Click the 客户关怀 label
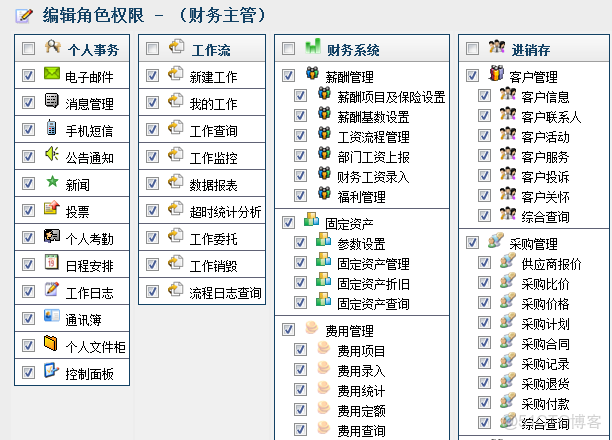Screen dimensions: 612x440 546,197
